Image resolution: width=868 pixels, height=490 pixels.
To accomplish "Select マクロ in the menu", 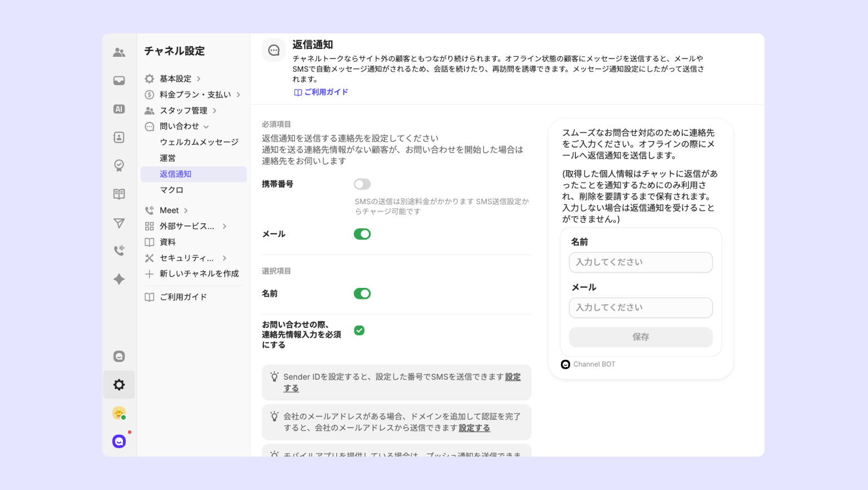I will tap(171, 190).
